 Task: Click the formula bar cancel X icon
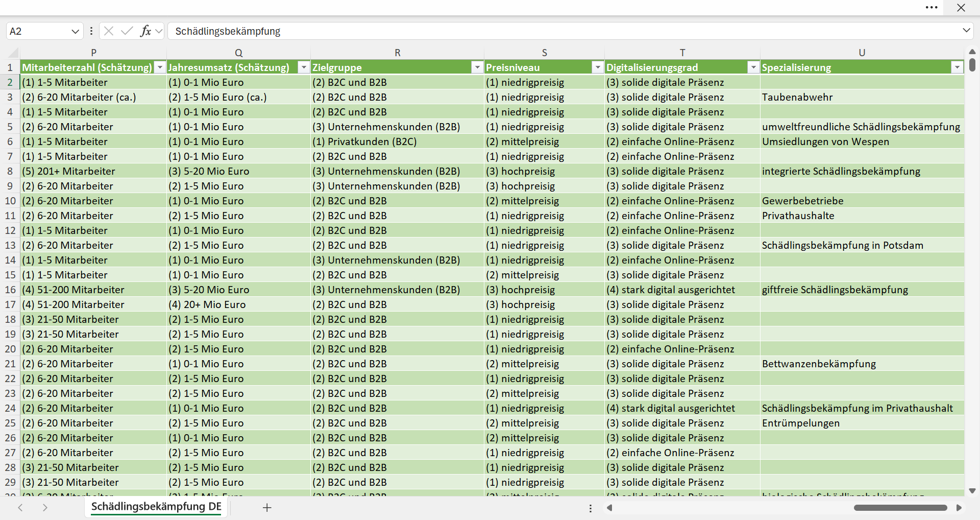tap(109, 31)
